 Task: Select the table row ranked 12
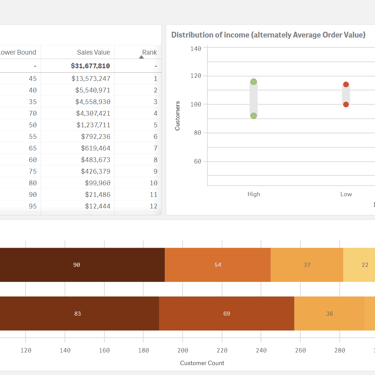click(x=80, y=206)
